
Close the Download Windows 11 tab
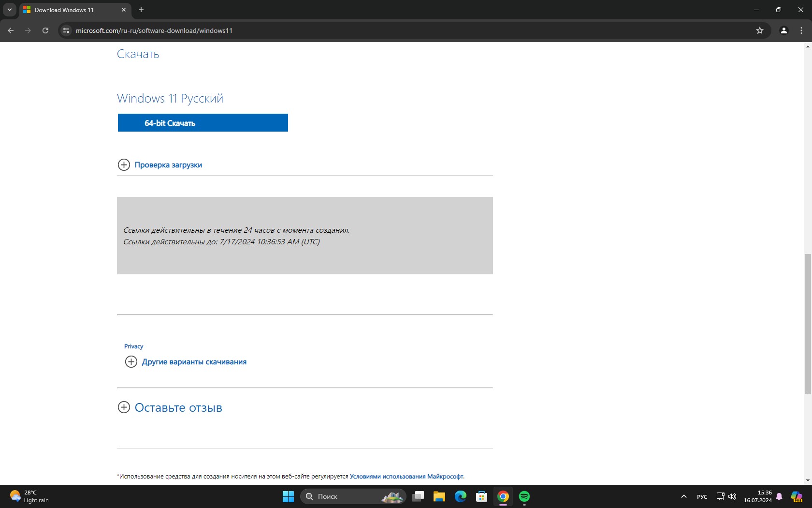click(x=124, y=10)
